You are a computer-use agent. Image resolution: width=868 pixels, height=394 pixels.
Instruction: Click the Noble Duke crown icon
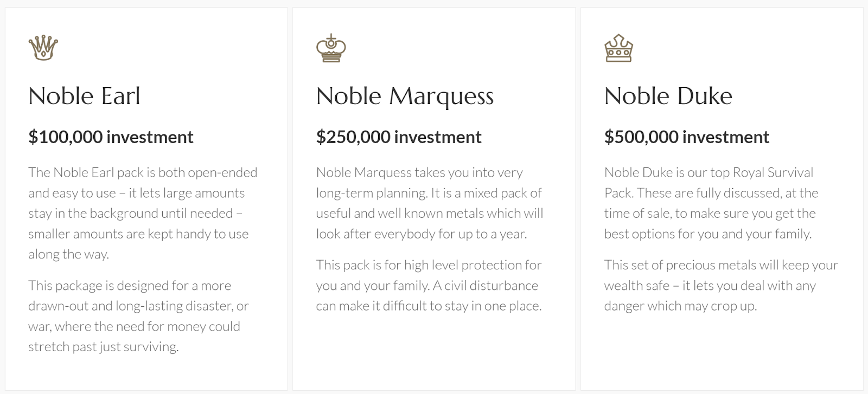(x=618, y=48)
